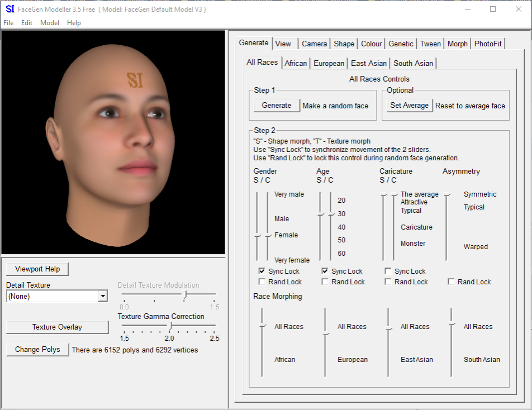Screen dimensions: 532x410
Task: Select the East Asian race tab
Action: point(369,63)
